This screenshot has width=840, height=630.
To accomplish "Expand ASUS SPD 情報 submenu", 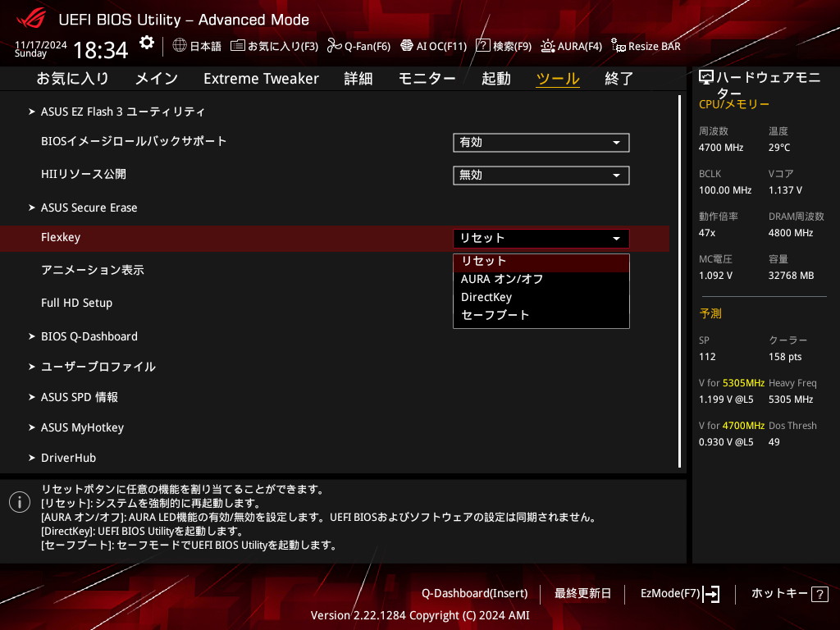I will 80,397.
